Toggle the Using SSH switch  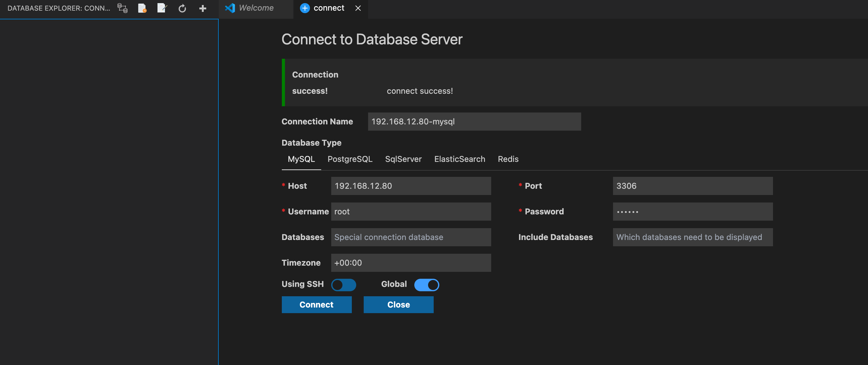pos(343,285)
